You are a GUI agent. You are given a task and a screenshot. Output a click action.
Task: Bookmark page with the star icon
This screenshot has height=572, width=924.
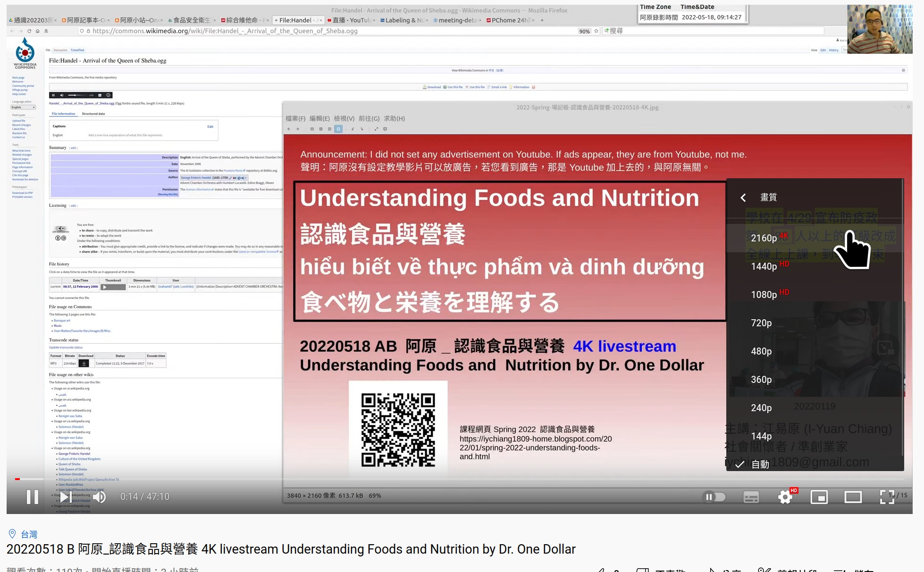click(x=596, y=31)
